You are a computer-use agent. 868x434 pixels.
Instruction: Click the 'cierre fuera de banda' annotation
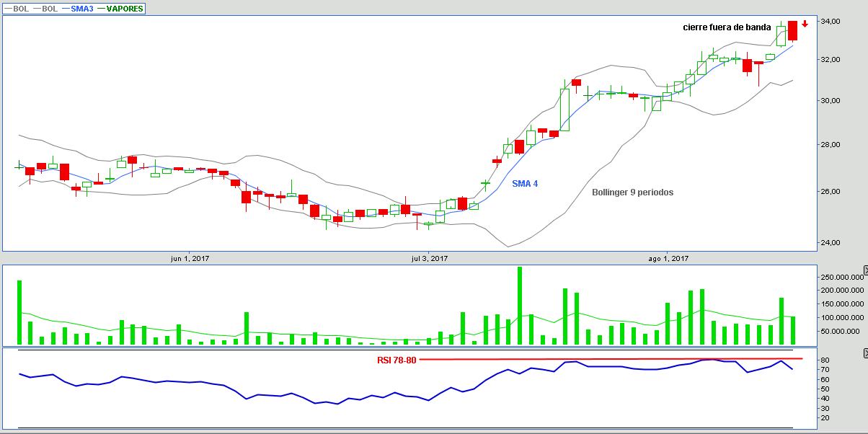click(727, 27)
